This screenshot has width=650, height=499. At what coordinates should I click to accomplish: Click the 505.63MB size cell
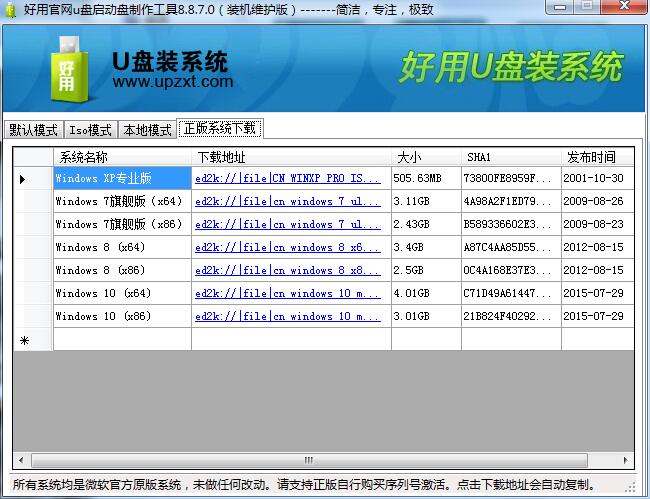426,178
